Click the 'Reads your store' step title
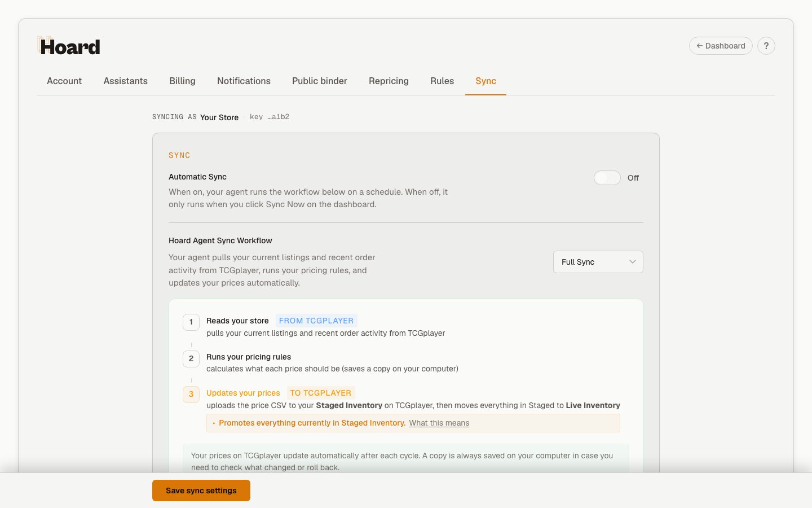The width and height of the screenshot is (812, 508). (x=237, y=321)
